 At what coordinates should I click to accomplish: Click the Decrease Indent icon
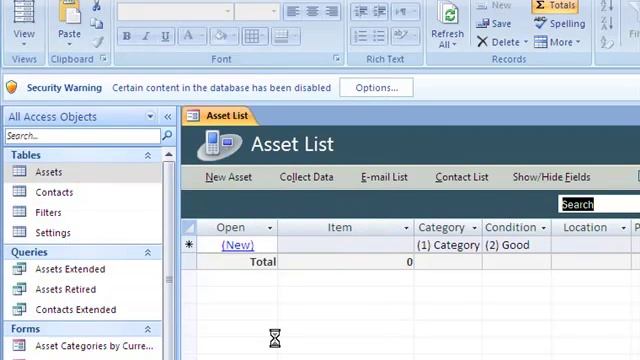360,11
